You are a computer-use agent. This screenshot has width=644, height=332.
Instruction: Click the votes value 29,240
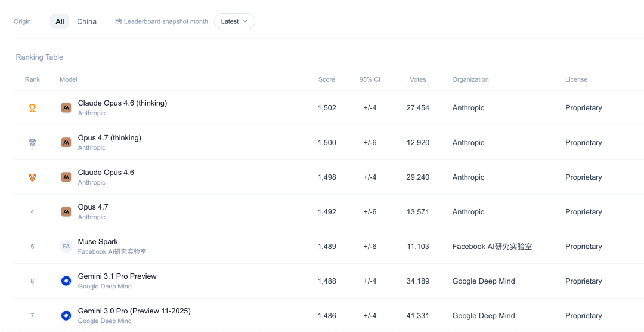(x=417, y=177)
